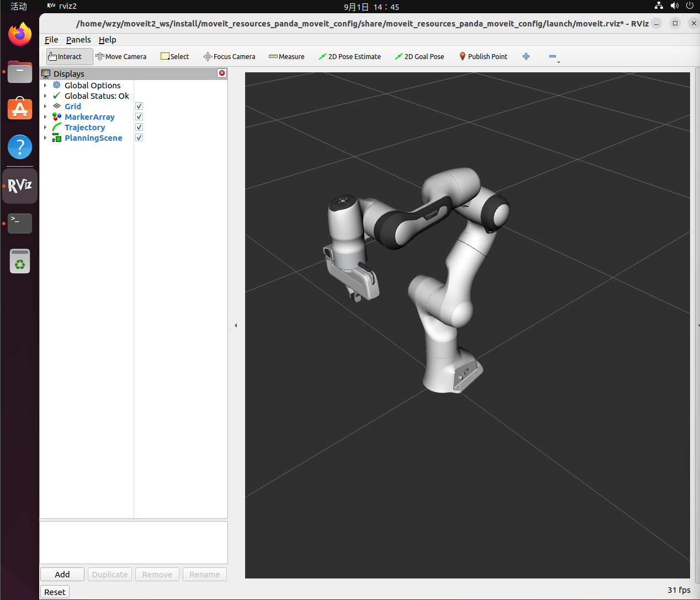The width and height of the screenshot is (700, 600).
Task: Pick the Measure tool
Action: (287, 56)
